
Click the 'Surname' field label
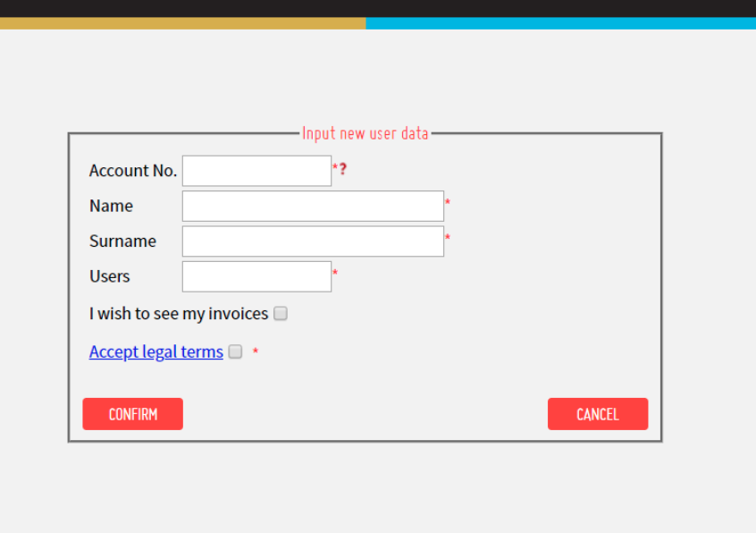coord(122,241)
